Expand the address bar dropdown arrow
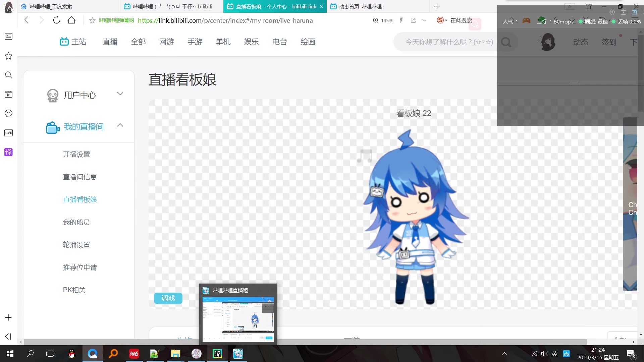The width and height of the screenshot is (644, 362). (x=424, y=20)
